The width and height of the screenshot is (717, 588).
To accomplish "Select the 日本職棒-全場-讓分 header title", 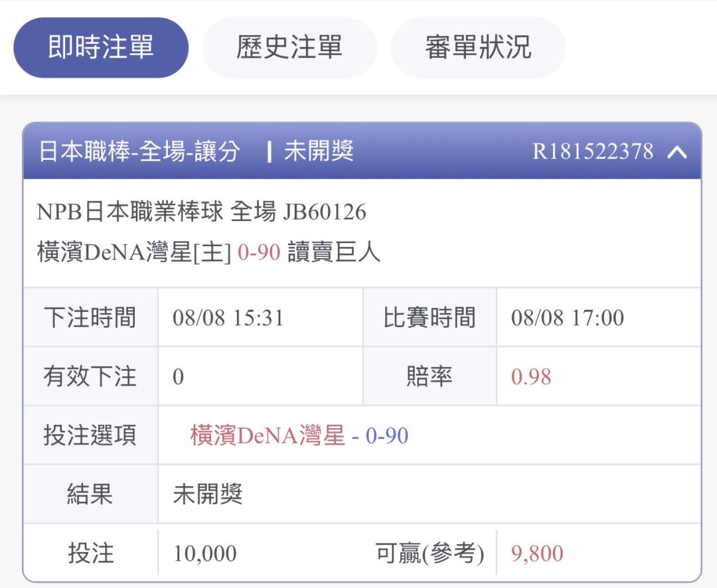I will coord(139,151).
